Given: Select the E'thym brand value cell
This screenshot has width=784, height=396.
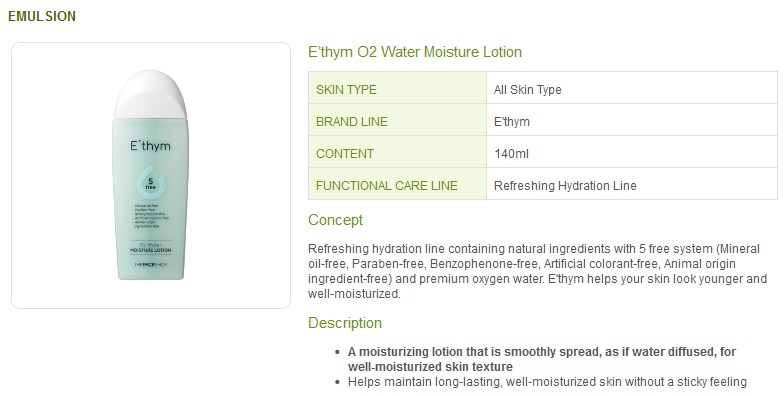Looking at the screenshot, I should pyautogui.click(x=632, y=120).
